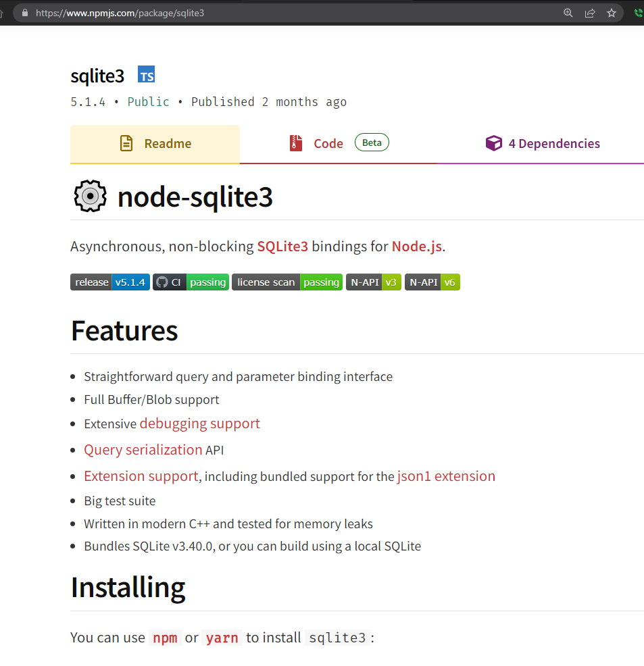
Task: Click the sqlite3 package title
Action: (x=97, y=76)
